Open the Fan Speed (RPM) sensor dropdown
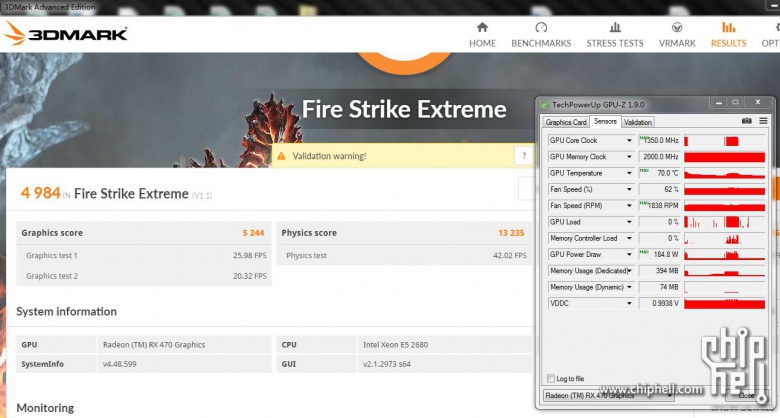The width and height of the screenshot is (780, 418). point(629,206)
